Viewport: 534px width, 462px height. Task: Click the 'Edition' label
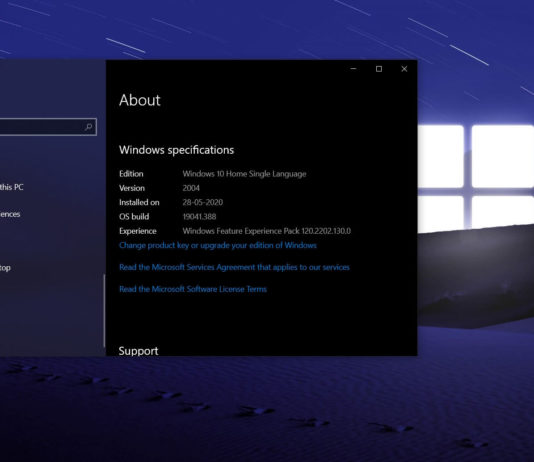[131, 174]
